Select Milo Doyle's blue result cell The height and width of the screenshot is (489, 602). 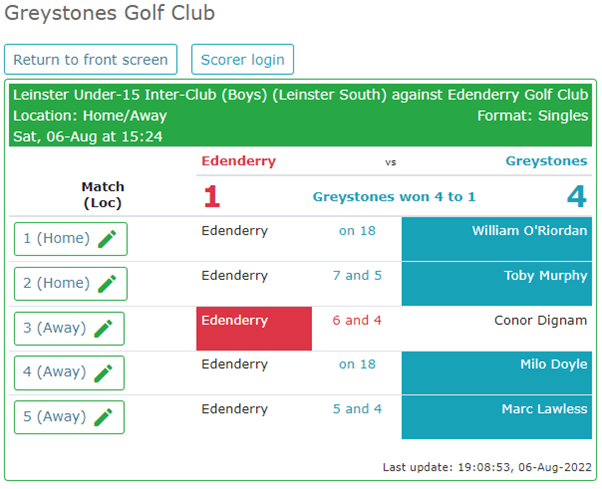coord(497,373)
